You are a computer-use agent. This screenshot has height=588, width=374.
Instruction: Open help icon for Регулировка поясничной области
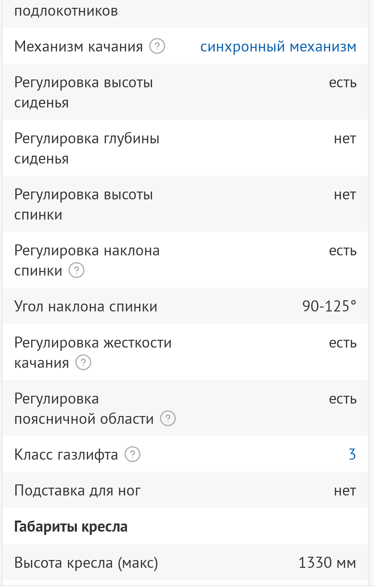(x=168, y=419)
